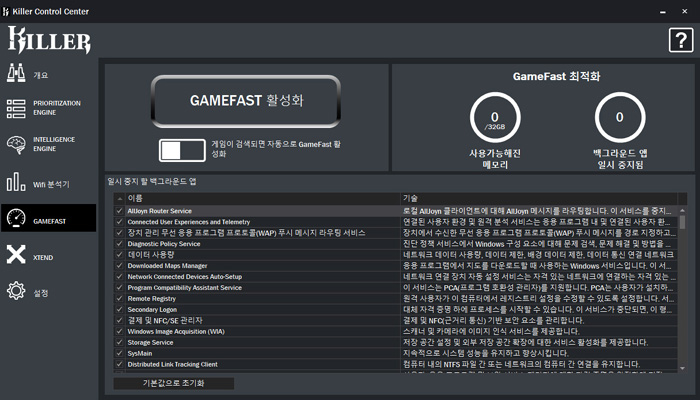Screen dimensions: 700x400
Task: Open the 개요 overview tab label
Action: (41, 75)
